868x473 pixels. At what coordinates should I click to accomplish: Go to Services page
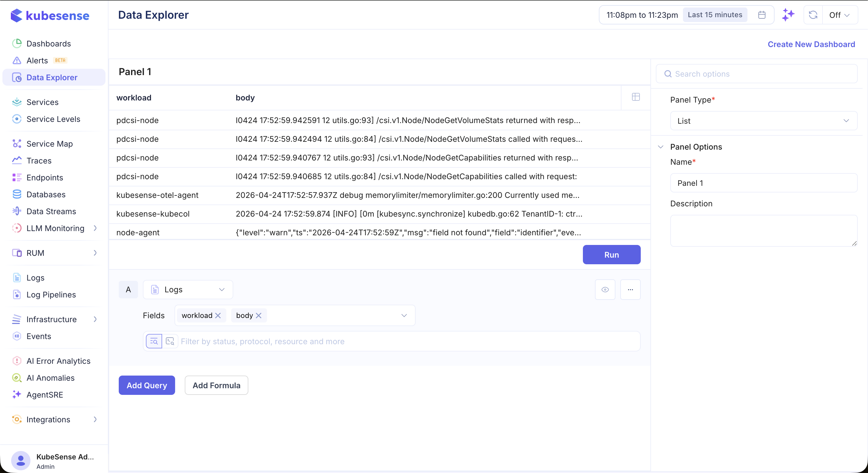tap(42, 102)
